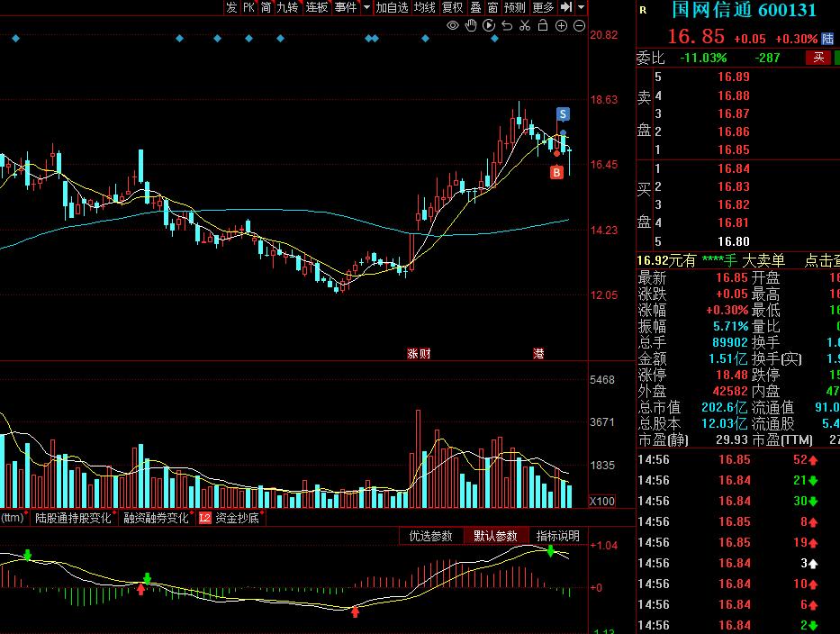
Task: Click the minus circle zoom-out icon
Action: pyautogui.click(x=579, y=26)
